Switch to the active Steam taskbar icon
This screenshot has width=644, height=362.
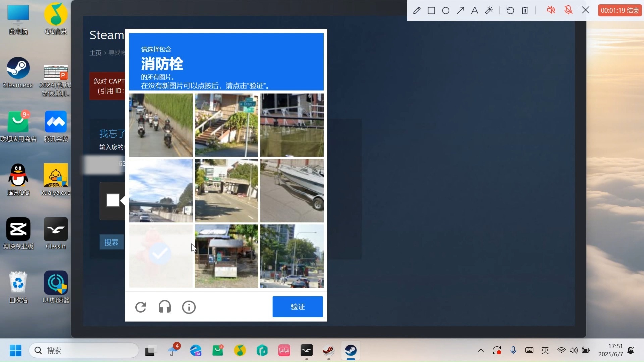tap(351, 351)
